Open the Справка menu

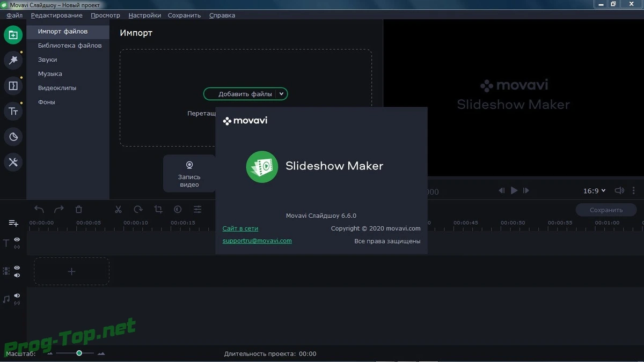[x=222, y=15]
